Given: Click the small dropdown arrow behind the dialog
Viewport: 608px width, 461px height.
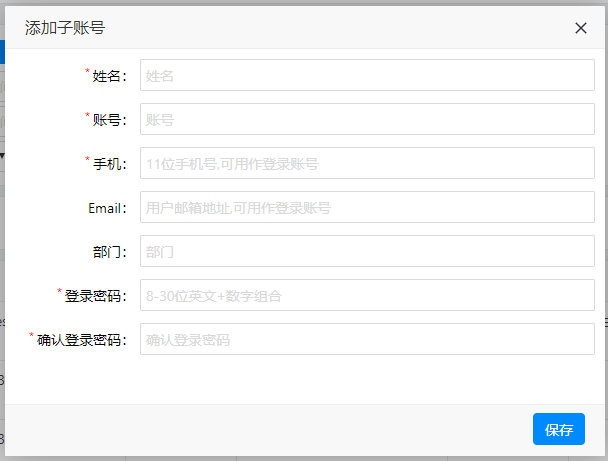Looking at the screenshot, I should pos(2,155).
